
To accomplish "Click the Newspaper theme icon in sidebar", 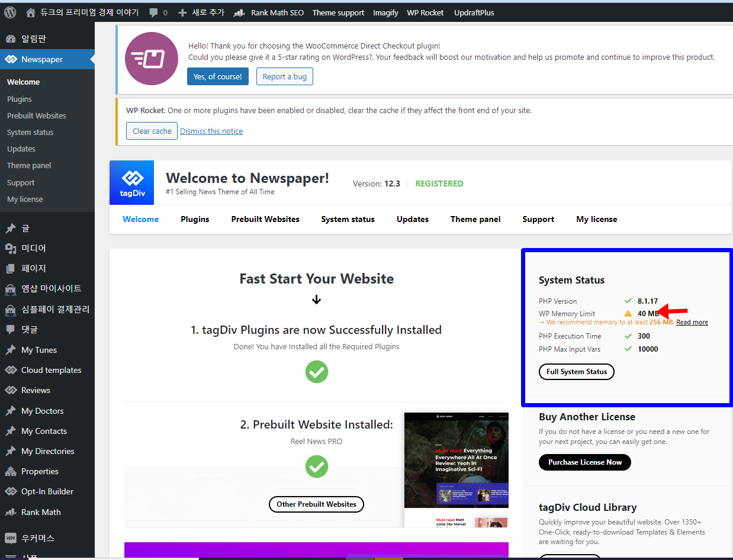I will click(x=11, y=59).
